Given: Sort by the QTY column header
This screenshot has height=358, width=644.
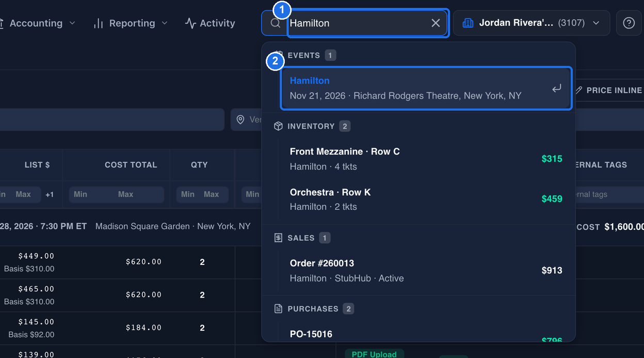Looking at the screenshot, I should coord(199,165).
